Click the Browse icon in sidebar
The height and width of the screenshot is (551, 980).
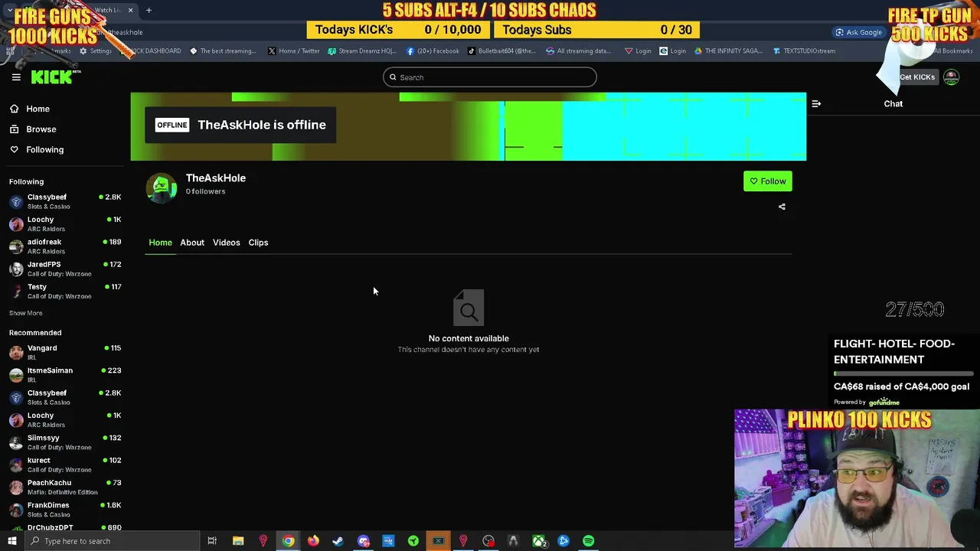14,129
